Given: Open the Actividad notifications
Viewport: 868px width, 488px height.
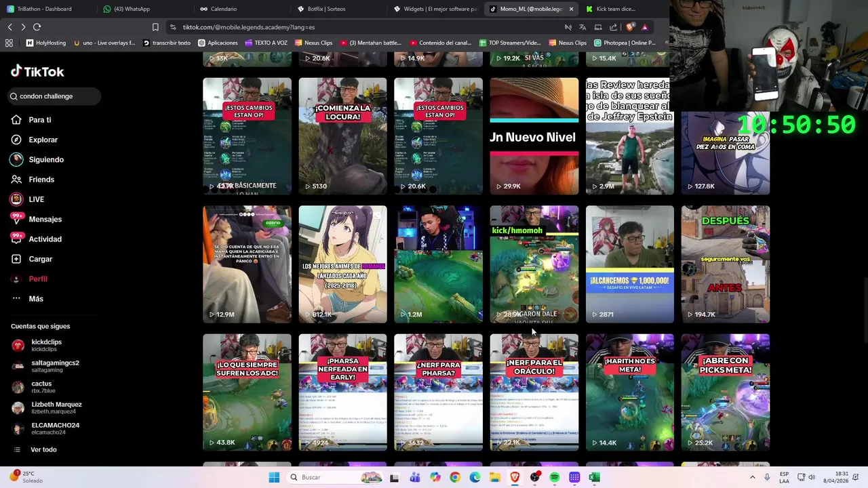Looking at the screenshot, I should click(37, 239).
